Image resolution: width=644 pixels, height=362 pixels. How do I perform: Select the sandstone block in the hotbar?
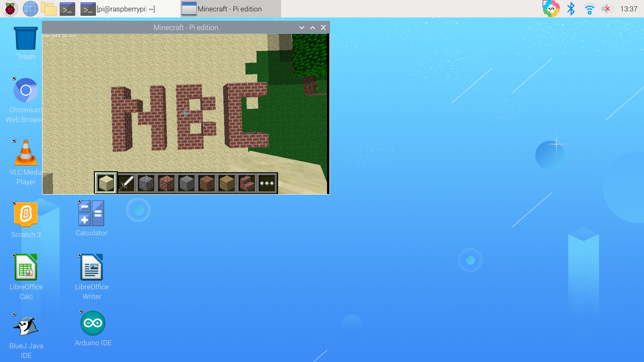click(106, 183)
